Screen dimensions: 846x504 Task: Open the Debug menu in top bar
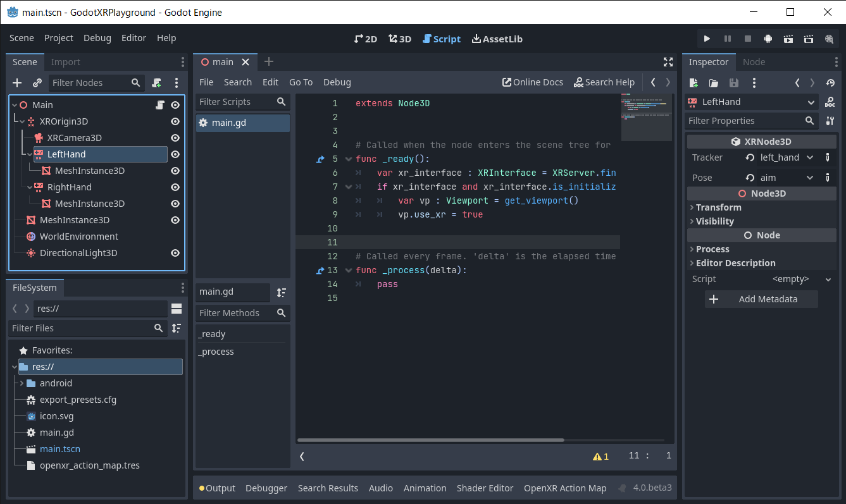coord(97,38)
